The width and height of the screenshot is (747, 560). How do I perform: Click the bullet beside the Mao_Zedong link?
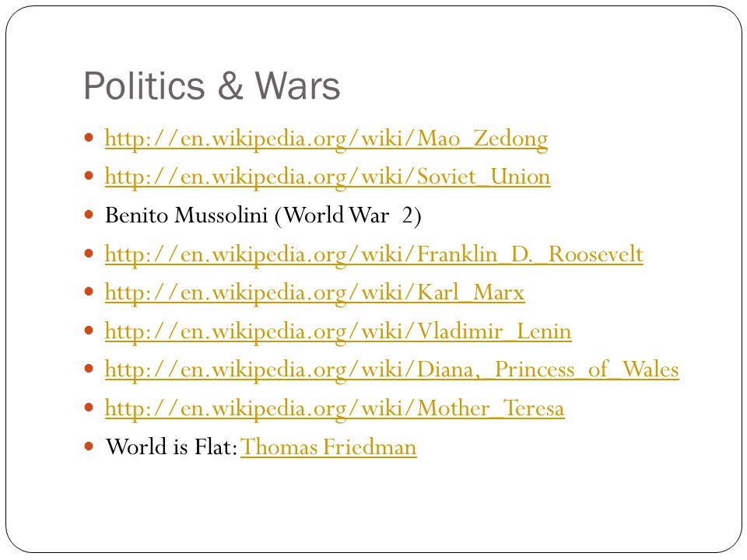[89, 138]
